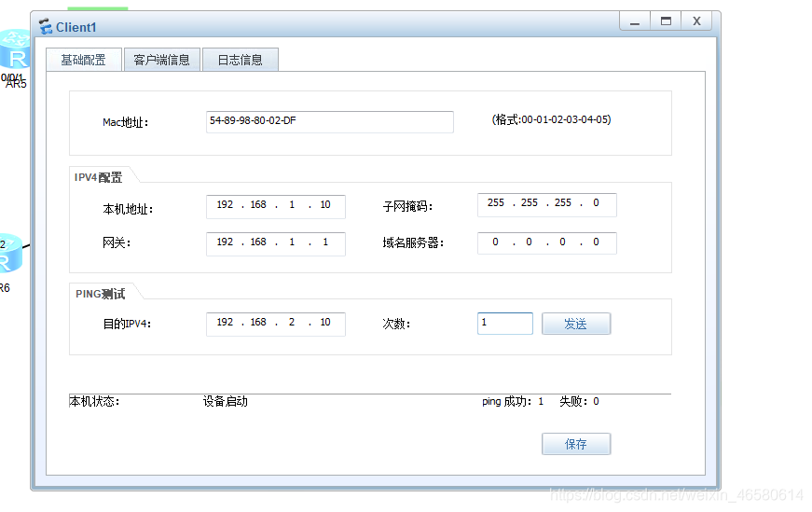Save the configuration with 保存
812x512 pixels.
click(576, 444)
